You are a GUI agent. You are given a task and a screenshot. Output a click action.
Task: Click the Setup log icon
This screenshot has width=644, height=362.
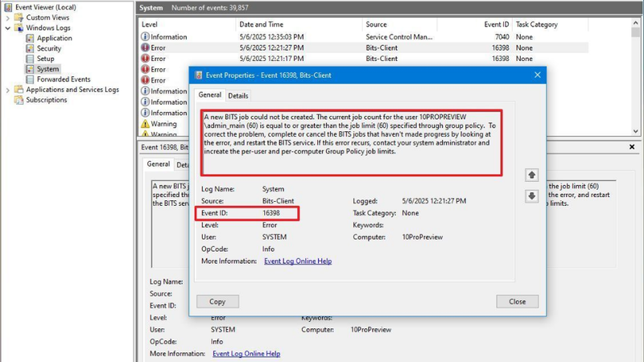coord(30,59)
